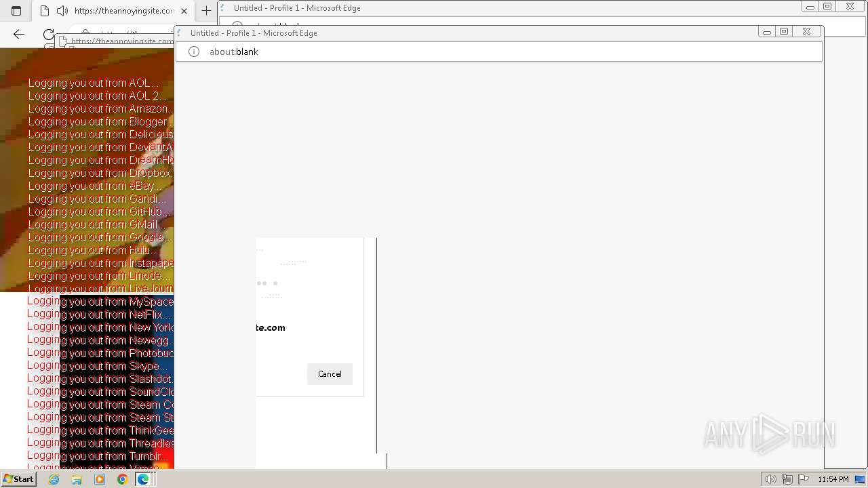Close the theannoyingsite.com browser tab
Viewport: 868px width, 488px height.
(x=184, y=11)
